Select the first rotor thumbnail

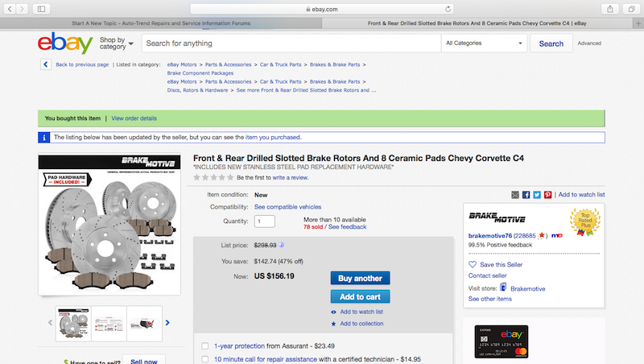tap(73, 323)
